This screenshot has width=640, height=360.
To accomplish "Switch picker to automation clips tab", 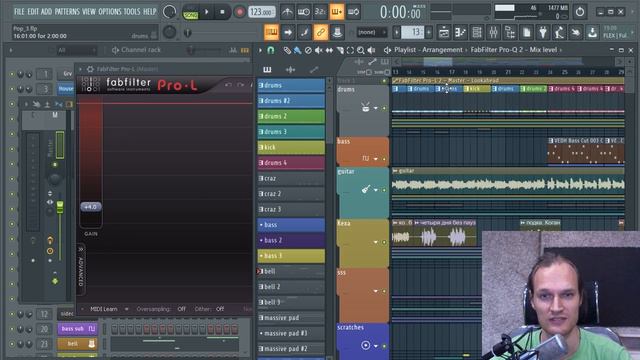I will (313, 70).
